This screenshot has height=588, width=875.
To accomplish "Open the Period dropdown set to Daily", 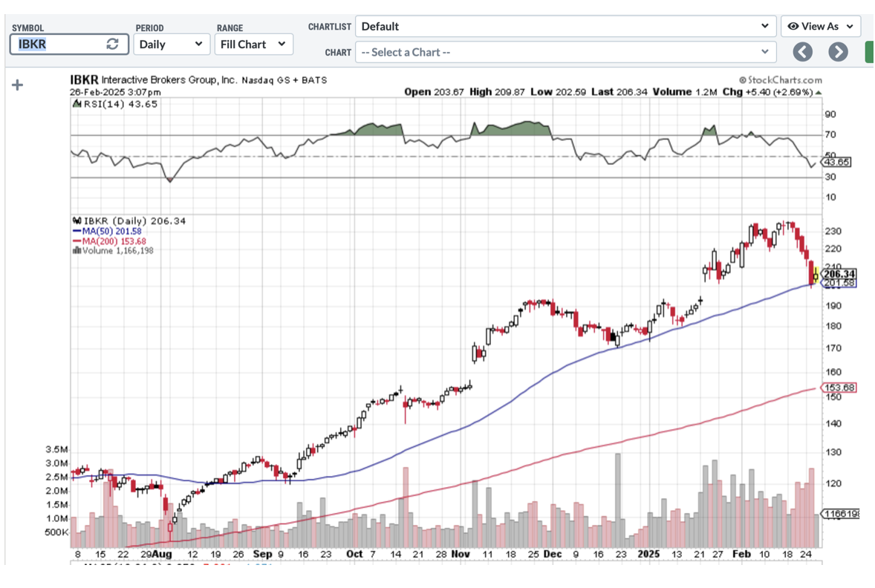I will tap(171, 44).
